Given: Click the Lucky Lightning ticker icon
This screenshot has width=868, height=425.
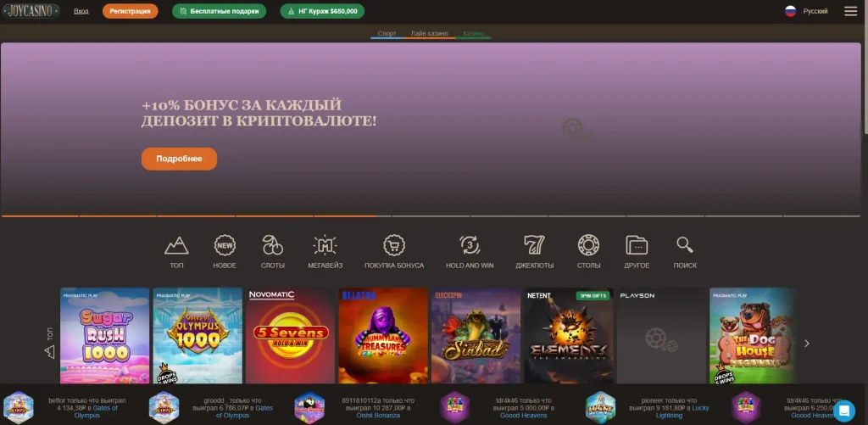Looking at the screenshot, I should [601, 408].
